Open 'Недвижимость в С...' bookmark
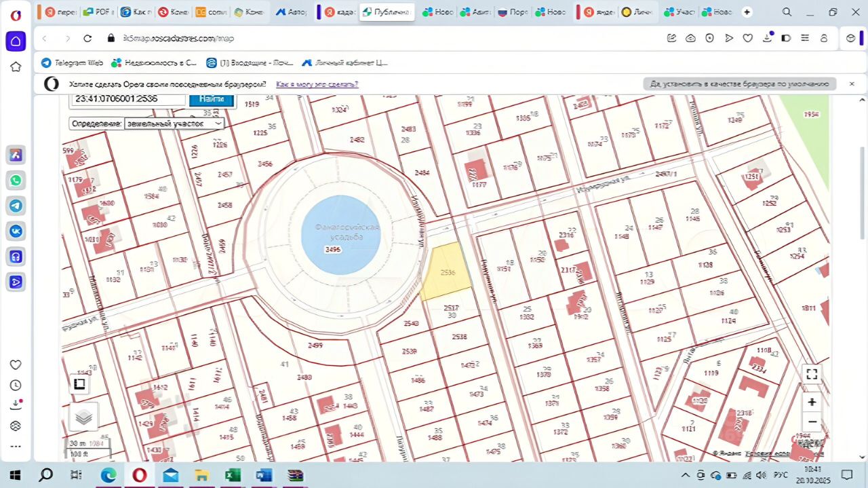This screenshot has height=488, width=868. click(x=154, y=62)
